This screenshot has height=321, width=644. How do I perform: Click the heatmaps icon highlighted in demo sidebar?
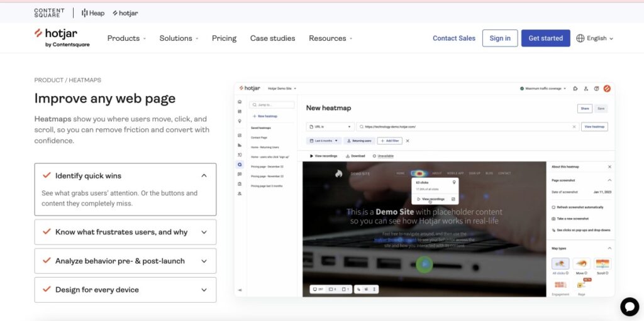tap(240, 165)
